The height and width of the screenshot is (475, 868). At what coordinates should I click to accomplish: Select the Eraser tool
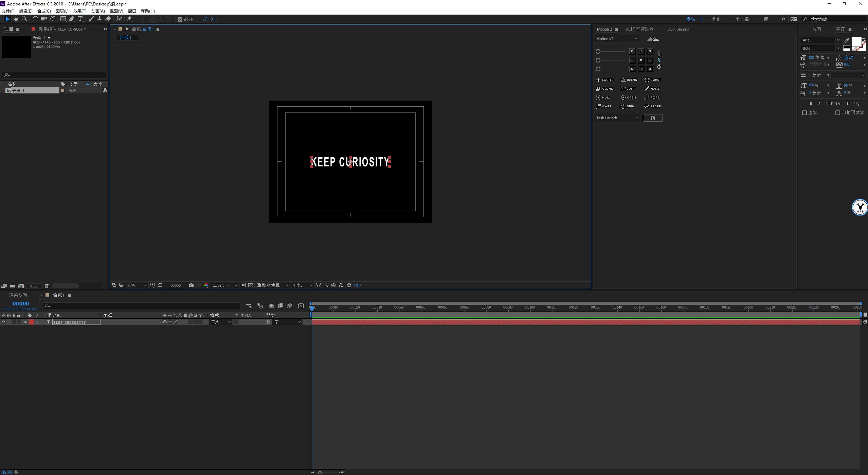click(x=108, y=19)
